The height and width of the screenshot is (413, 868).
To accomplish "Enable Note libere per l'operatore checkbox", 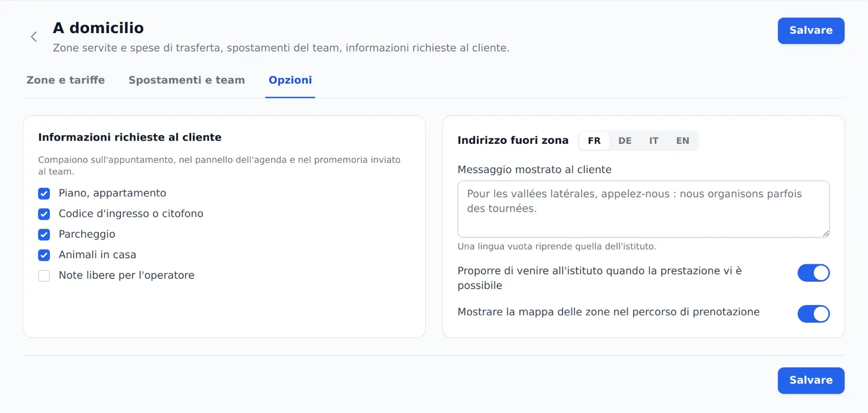I will (x=44, y=276).
